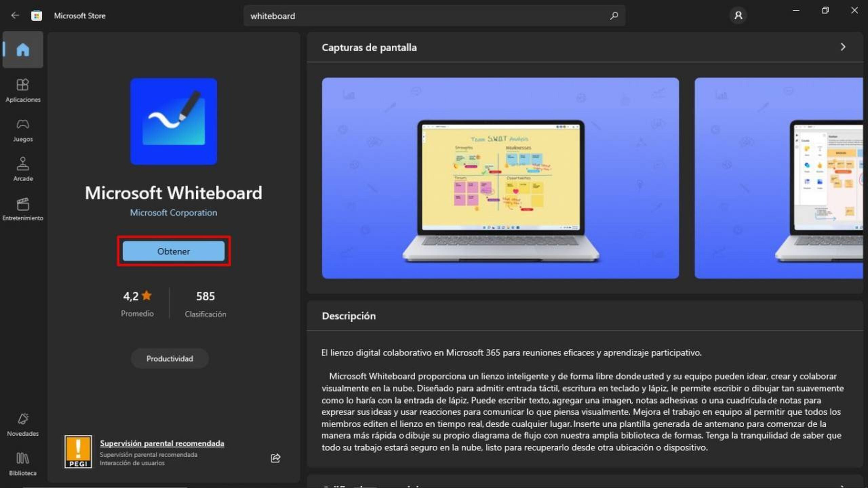868x488 pixels.
Task: Click the Microsoft Whiteboard app icon
Action: click(x=174, y=122)
